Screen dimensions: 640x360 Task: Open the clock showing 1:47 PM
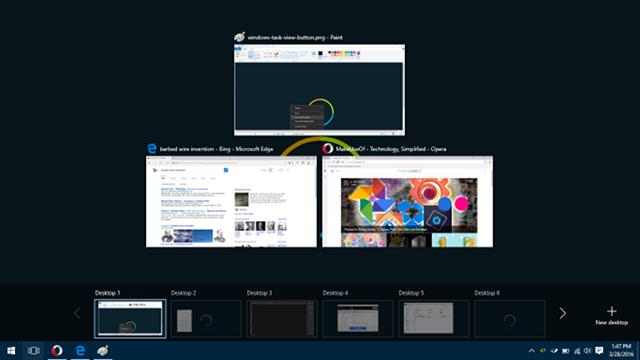(x=621, y=351)
